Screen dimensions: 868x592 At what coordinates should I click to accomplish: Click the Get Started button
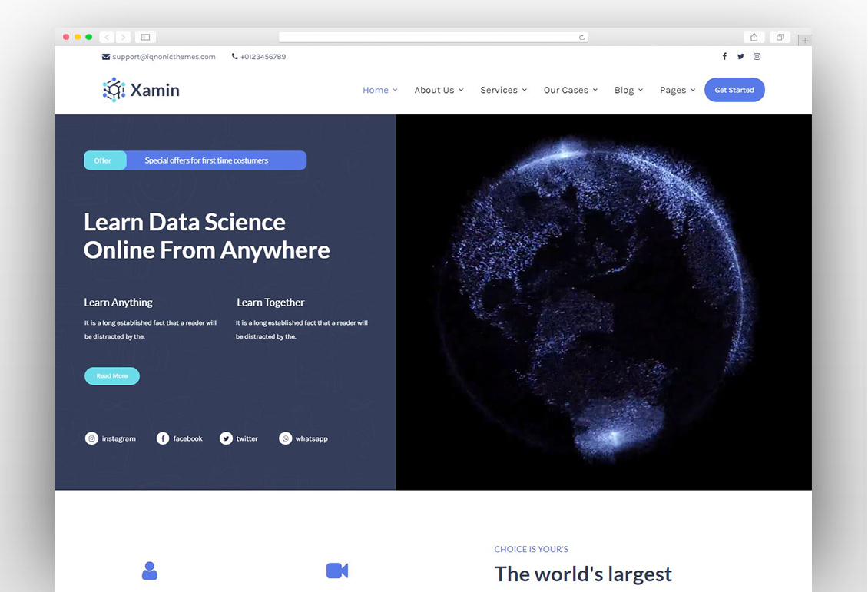pos(734,90)
